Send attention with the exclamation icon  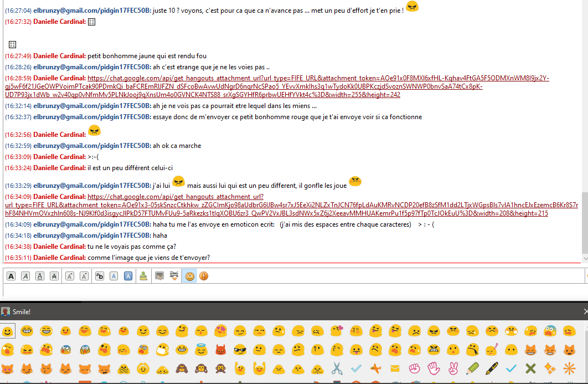click(204, 277)
